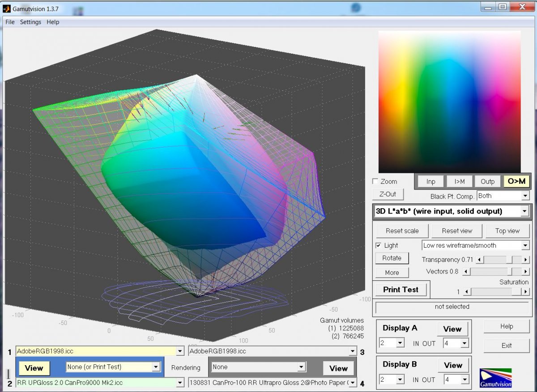Select the O>M display mode
The width and height of the screenshot is (537, 392).
(x=516, y=181)
